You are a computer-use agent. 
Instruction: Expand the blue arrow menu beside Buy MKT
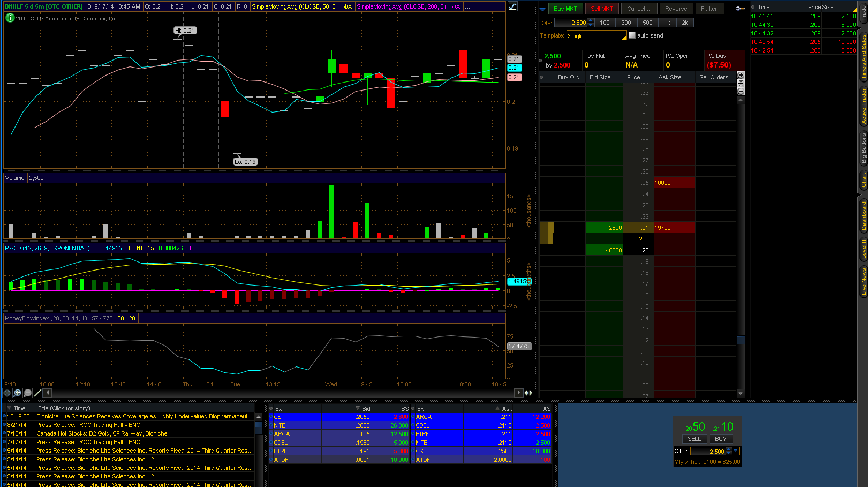point(542,9)
